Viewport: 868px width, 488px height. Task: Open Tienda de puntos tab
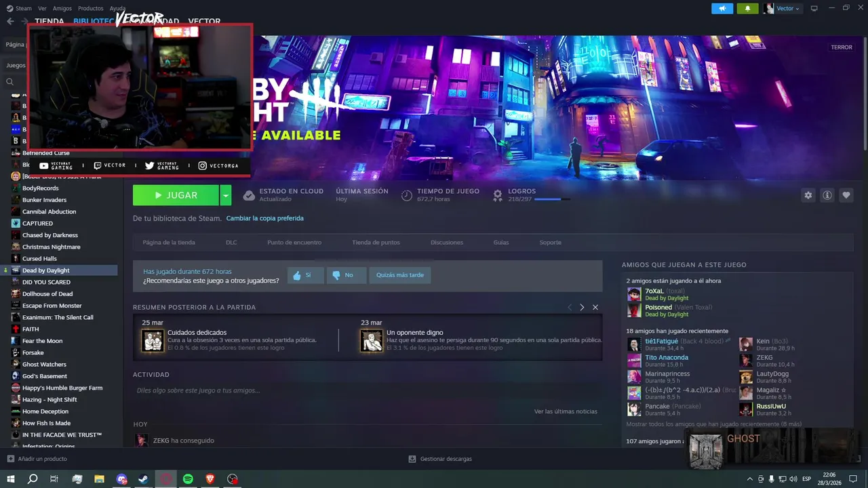point(376,242)
